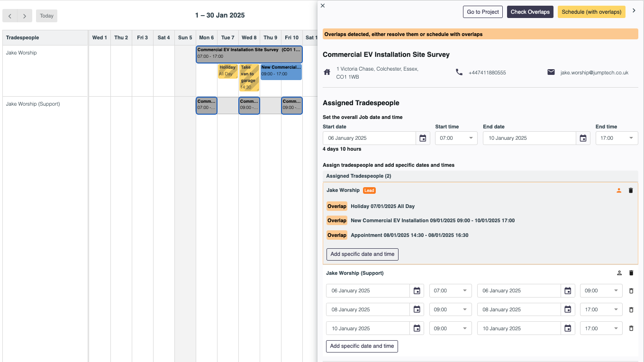Open calendar picker on the 08 January support row
The image size is (644, 362).
[417, 309]
